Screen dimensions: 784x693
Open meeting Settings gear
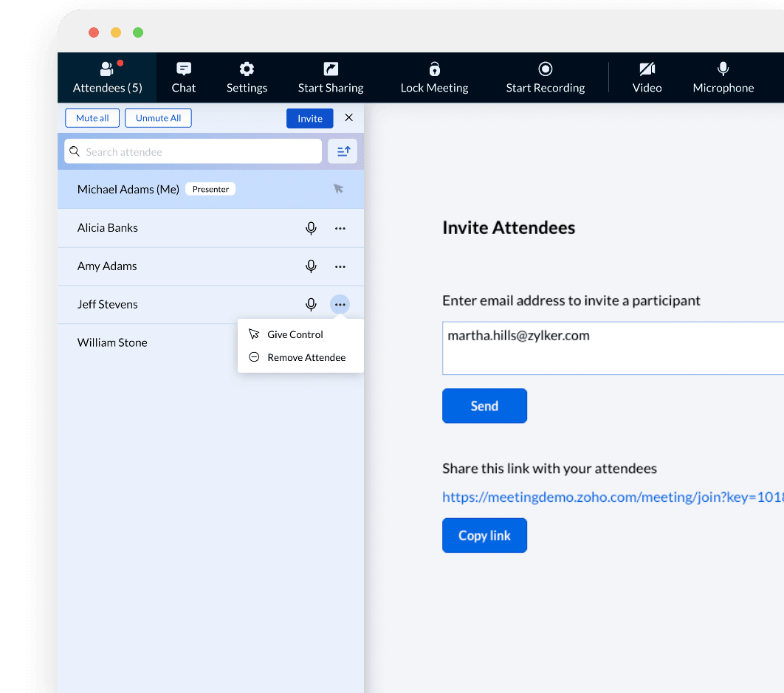[x=247, y=69]
